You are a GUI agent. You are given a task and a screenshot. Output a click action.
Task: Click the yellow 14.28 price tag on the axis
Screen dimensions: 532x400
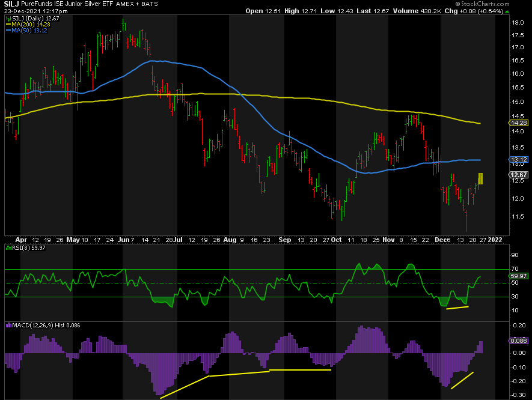(x=518, y=123)
